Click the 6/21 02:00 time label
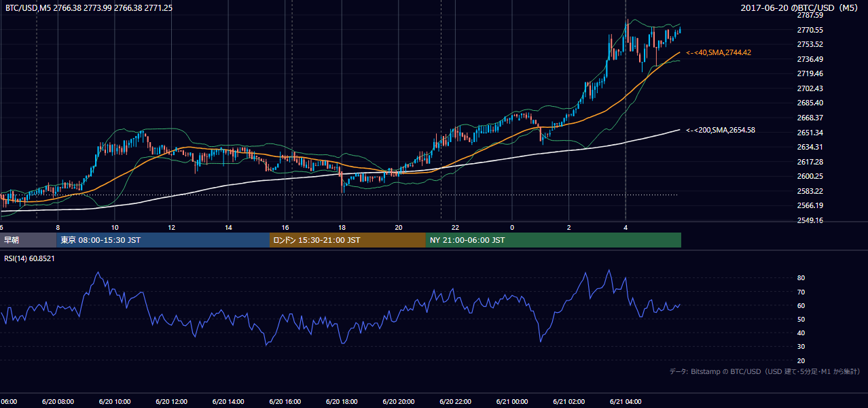The width and height of the screenshot is (868, 408). tap(568, 401)
